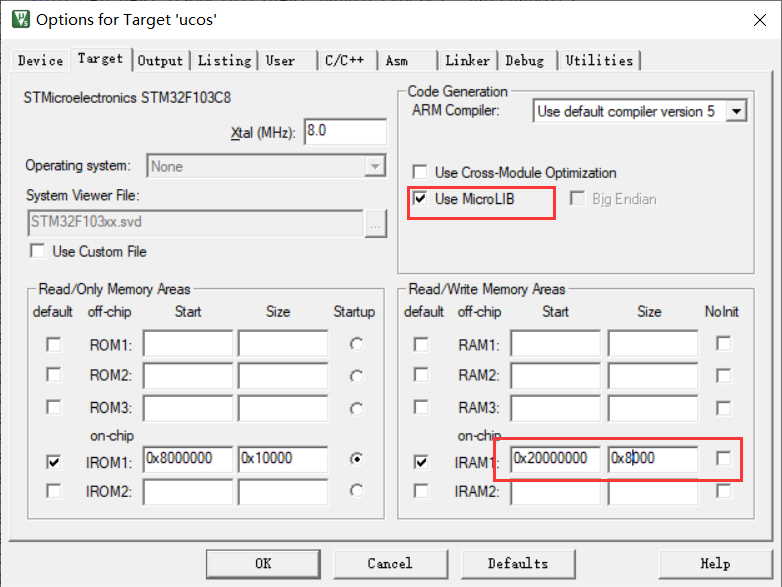
Task: Enable NoInit for RAM1
Action: 723,344
